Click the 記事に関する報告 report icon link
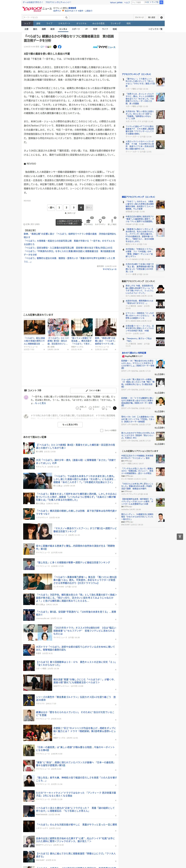Screen dimensions: 186x868 click(x=32, y=224)
